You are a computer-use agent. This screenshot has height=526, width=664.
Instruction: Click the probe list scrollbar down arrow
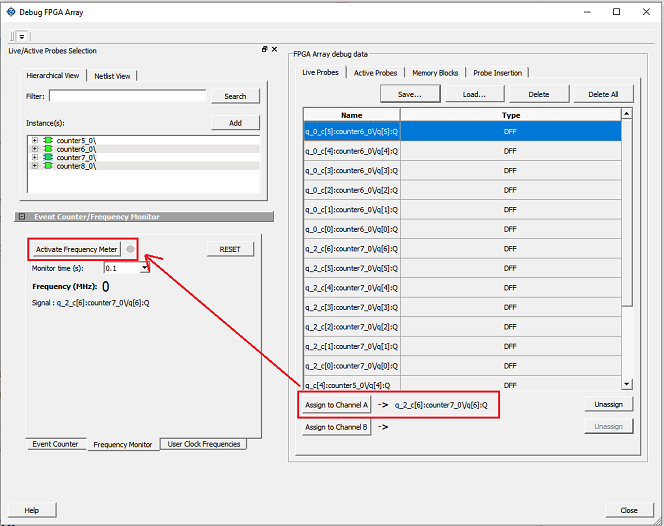tap(627, 384)
